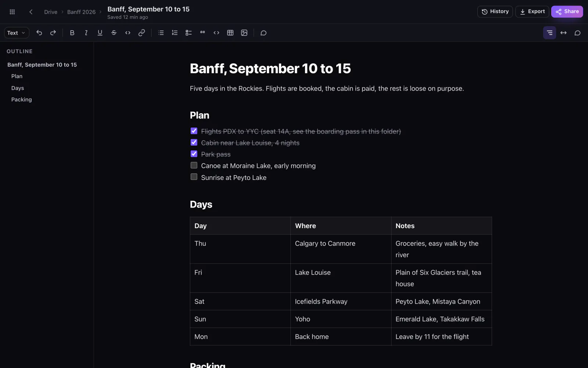
Task: Insert a hyperlink
Action: pyautogui.click(x=141, y=33)
